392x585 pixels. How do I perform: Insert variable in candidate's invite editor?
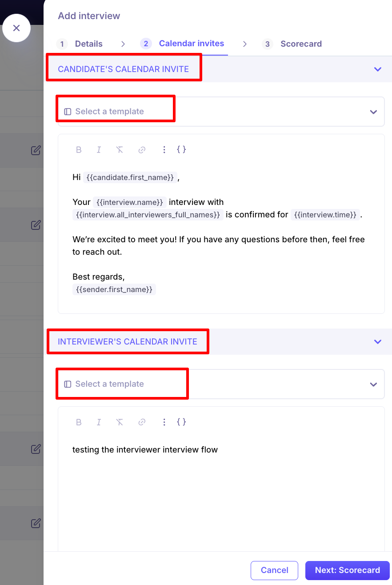click(x=181, y=150)
